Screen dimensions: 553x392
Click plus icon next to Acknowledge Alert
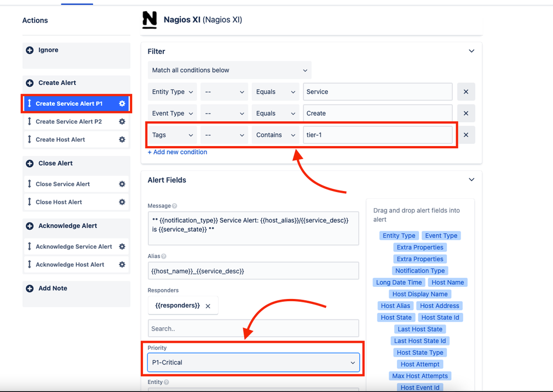coord(30,226)
